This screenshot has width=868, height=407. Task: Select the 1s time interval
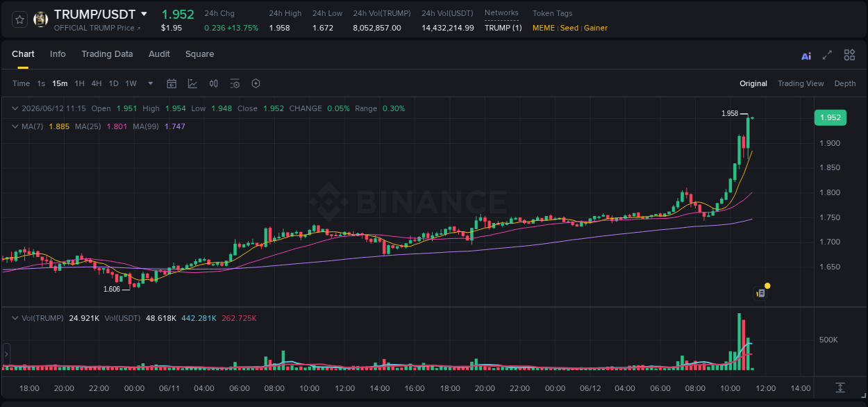[41, 83]
